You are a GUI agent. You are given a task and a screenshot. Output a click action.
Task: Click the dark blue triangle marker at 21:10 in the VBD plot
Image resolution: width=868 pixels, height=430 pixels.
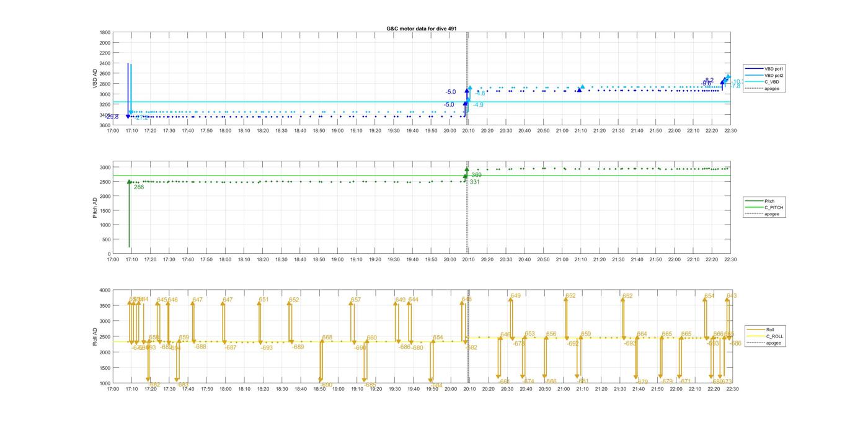pos(579,91)
